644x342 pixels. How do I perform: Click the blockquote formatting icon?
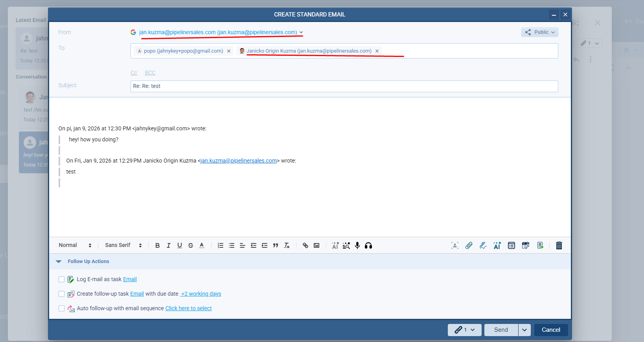(x=276, y=245)
